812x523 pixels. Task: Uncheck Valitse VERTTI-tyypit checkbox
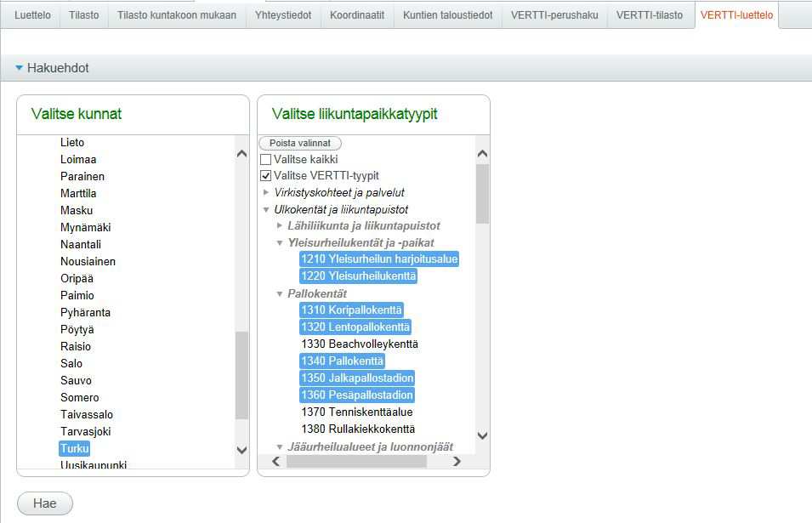[265, 175]
